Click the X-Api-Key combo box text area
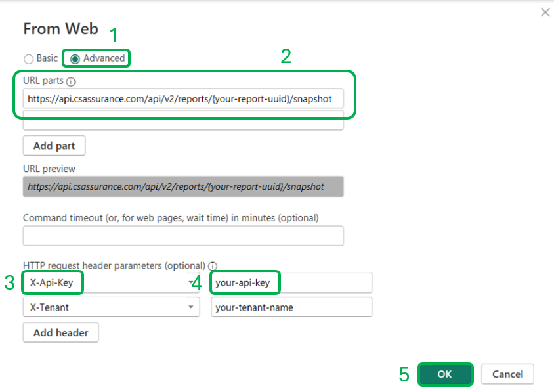This screenshot has height=392, width=554. (x=98, y=282)
